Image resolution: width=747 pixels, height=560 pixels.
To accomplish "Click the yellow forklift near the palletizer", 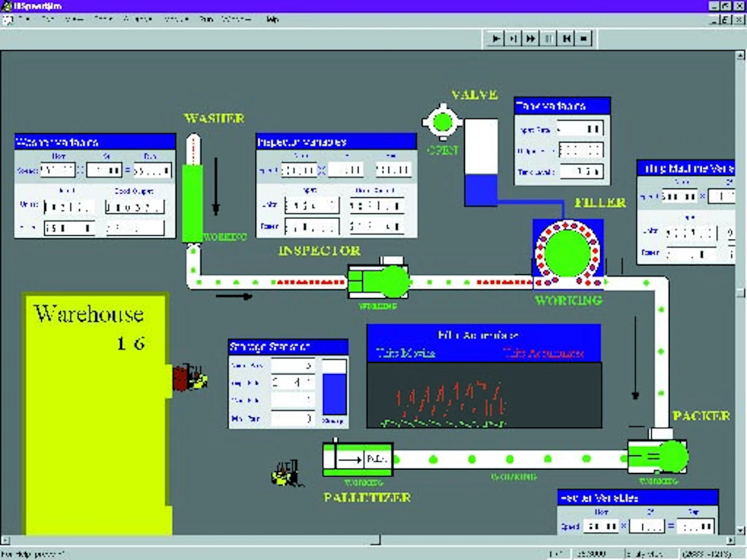I will (x=286, y=474).
